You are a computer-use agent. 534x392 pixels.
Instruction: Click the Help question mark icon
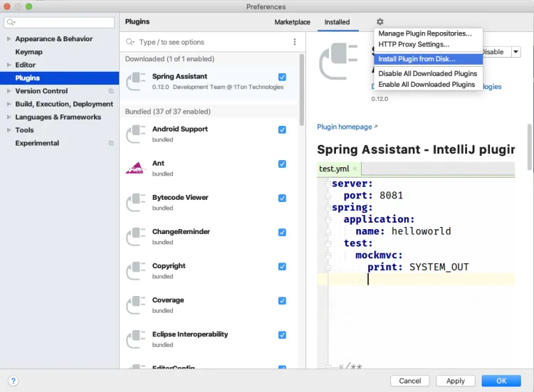tap(13, 381)
